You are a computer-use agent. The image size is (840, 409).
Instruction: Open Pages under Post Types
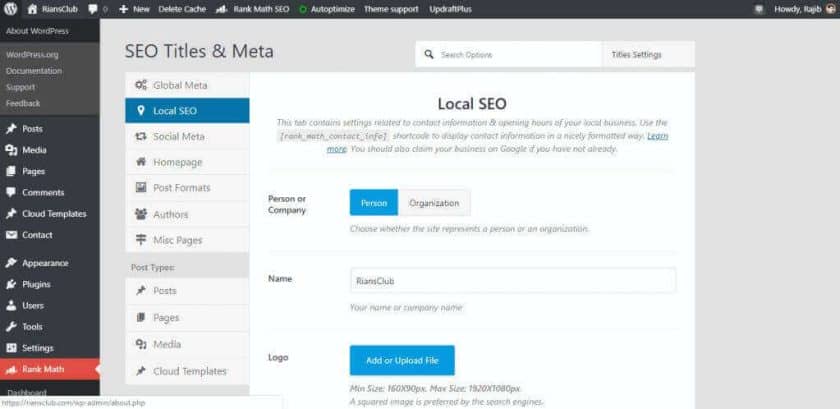pyautogui.click(x=187, y=317)
